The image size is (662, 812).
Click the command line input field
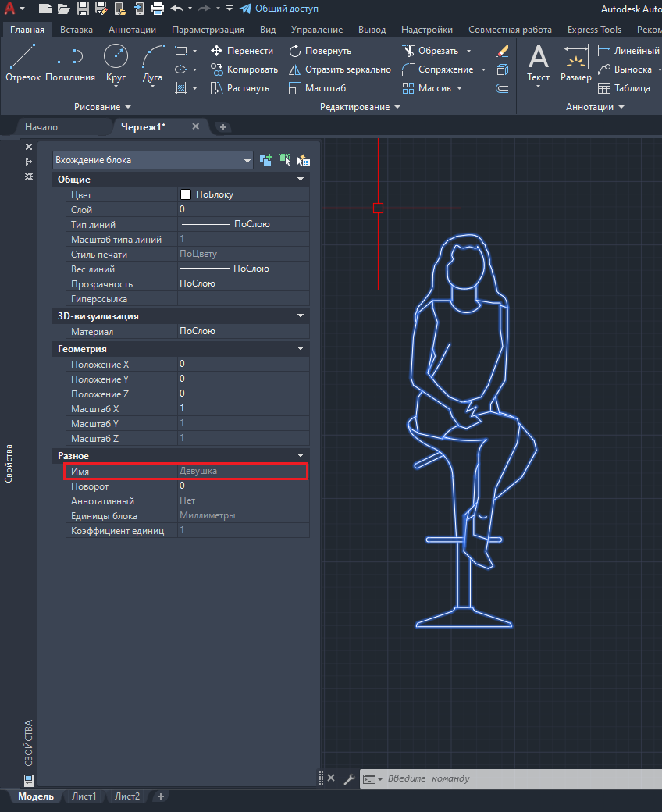[x=515, y=778]
